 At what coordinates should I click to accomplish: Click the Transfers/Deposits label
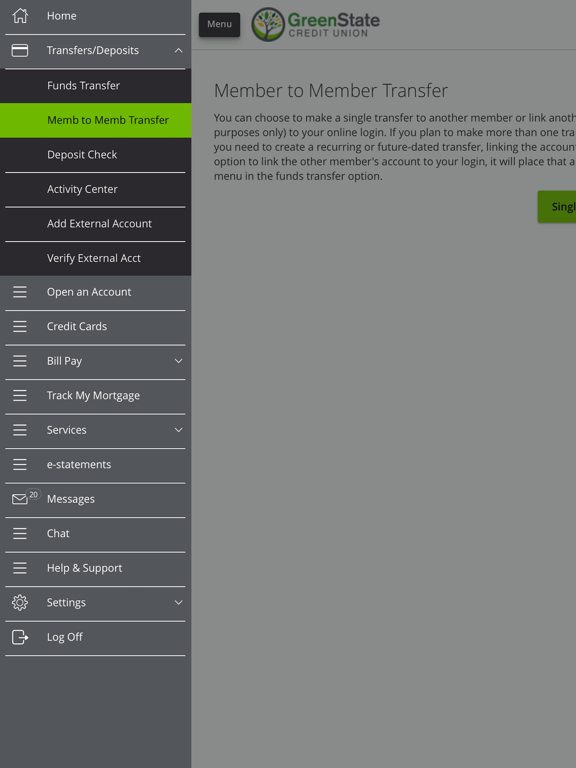coord(93,50)
